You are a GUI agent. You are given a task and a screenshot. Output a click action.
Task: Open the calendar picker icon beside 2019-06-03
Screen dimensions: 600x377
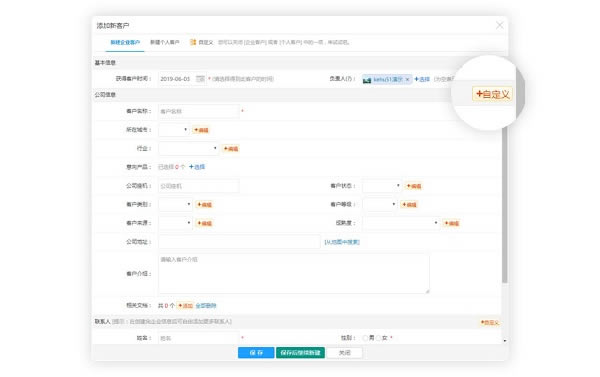pyautogui.click(x=200, y=79)
